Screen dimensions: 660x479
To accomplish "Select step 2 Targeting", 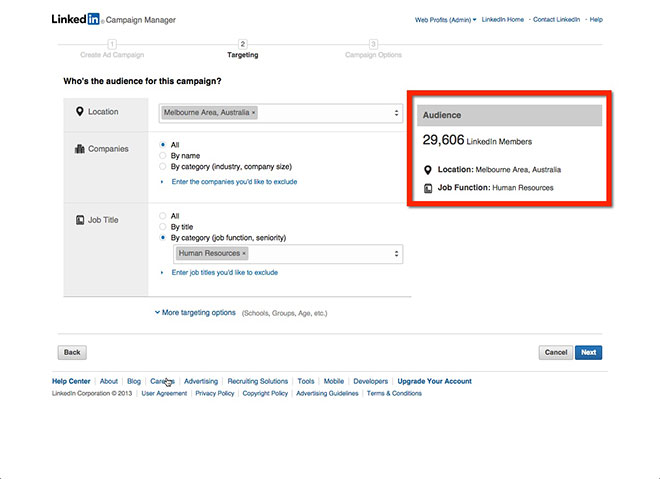I will point(242,50).
